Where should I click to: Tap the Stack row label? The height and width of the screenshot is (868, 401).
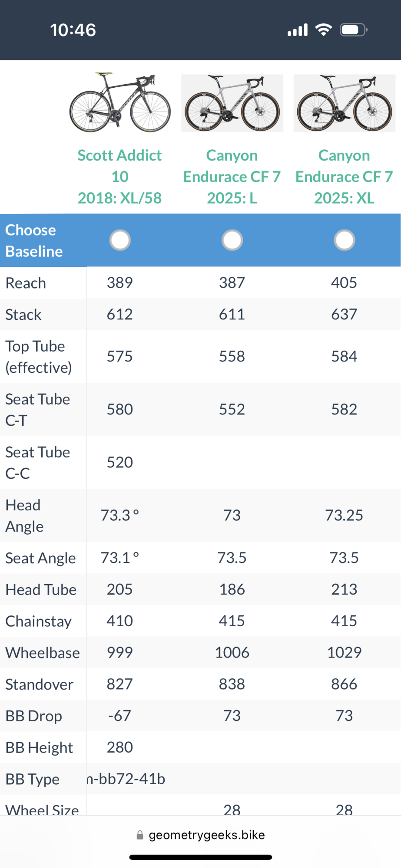click(x=23, y=315)
